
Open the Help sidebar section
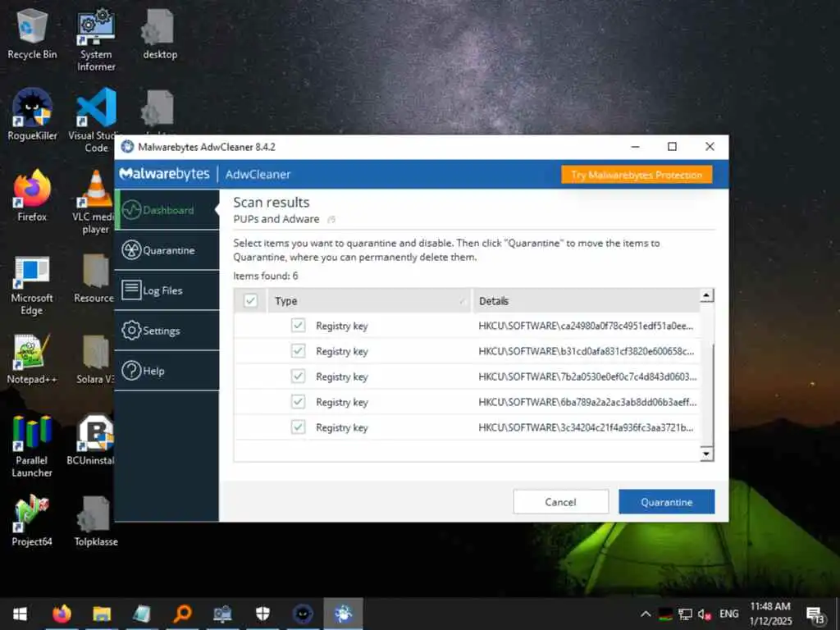(x=167, y=371)
